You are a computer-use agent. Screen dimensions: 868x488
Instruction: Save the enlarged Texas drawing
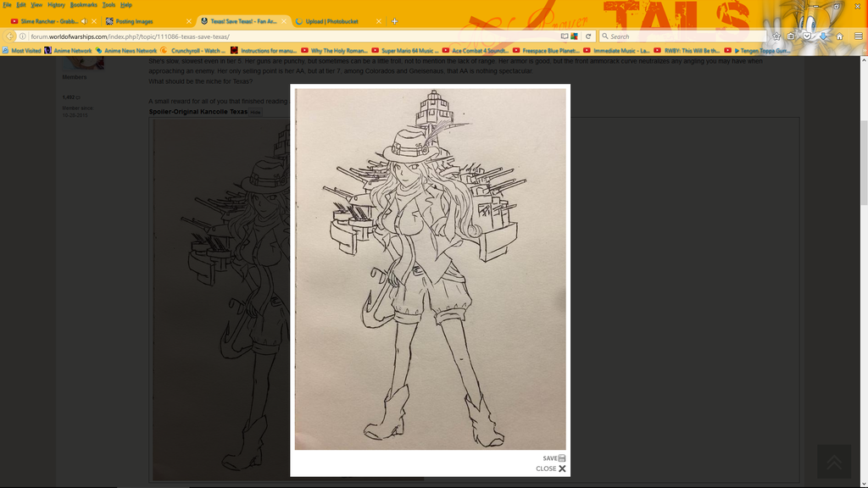click(x=554, y=458)
